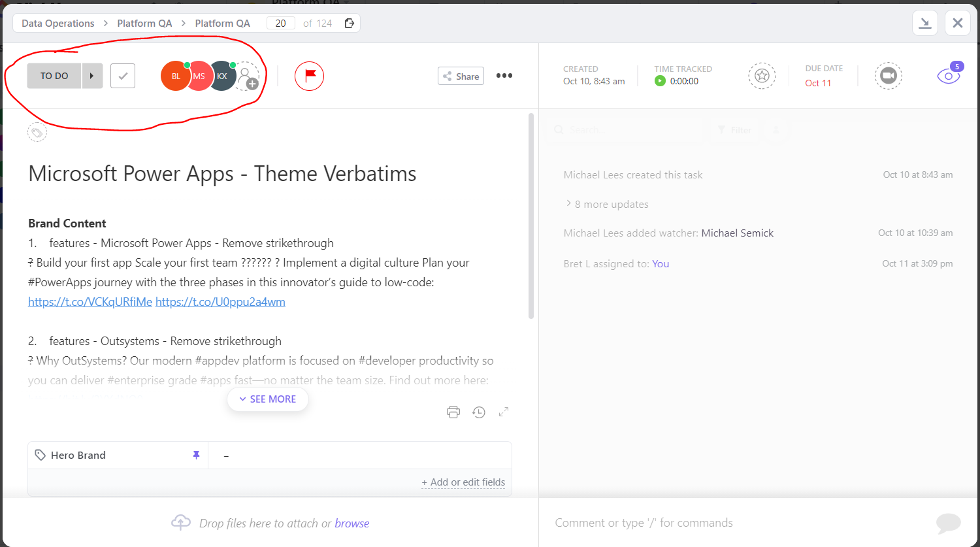The height and width of the screenshot is (547, 980).
Task: Open the time estimate star icon
Action: (762, 76)
